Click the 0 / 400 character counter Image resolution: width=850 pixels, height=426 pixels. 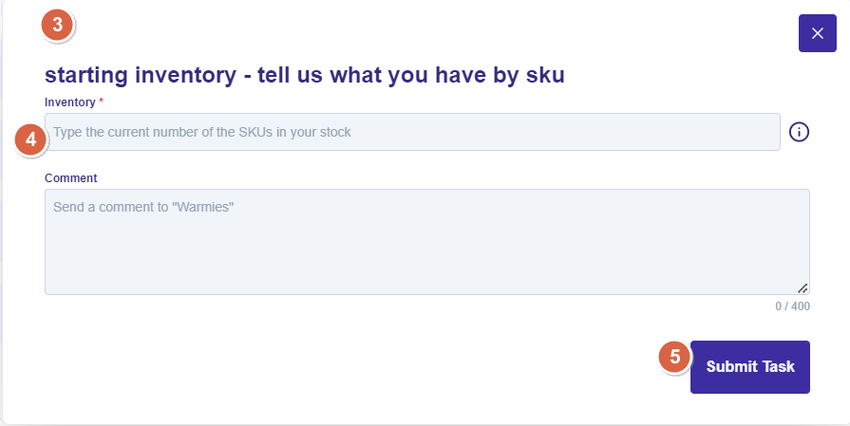792,306
